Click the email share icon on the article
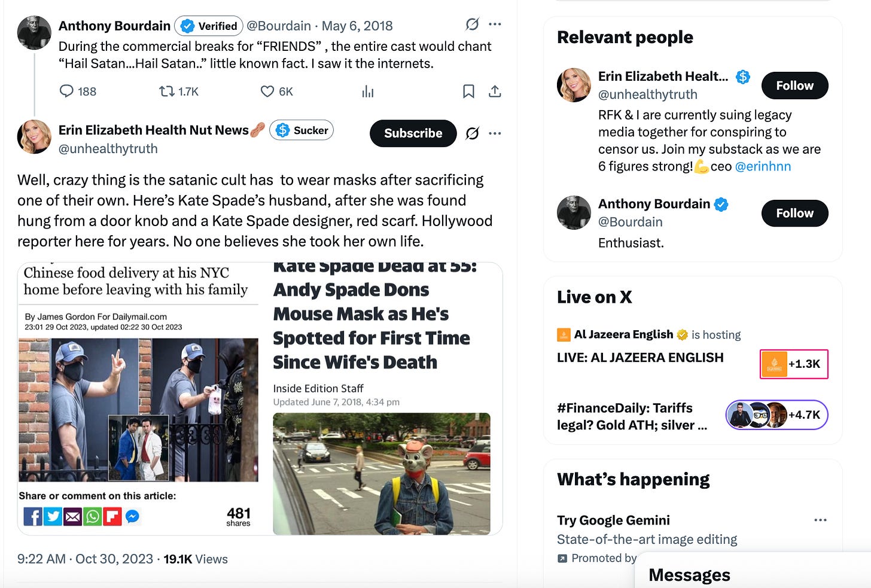The width and height of the screenshot is (871, 588). [x=73, y=516]
